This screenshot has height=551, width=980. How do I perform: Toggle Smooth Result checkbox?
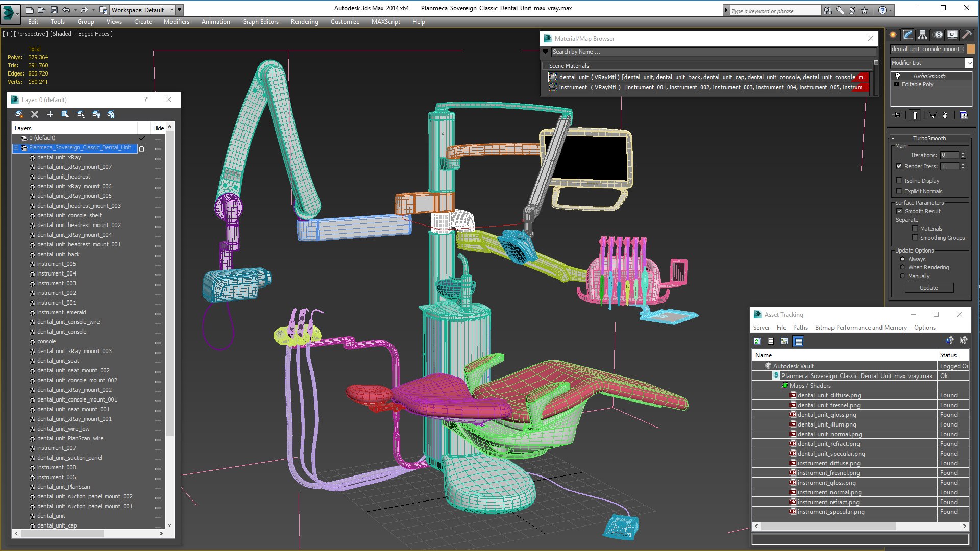click(x=900, y=211)
